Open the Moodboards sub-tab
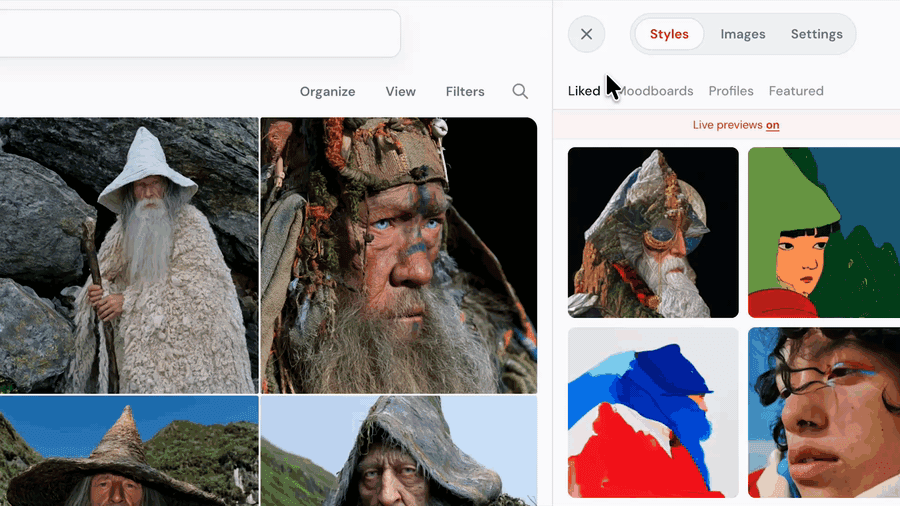 coord(655,91)
